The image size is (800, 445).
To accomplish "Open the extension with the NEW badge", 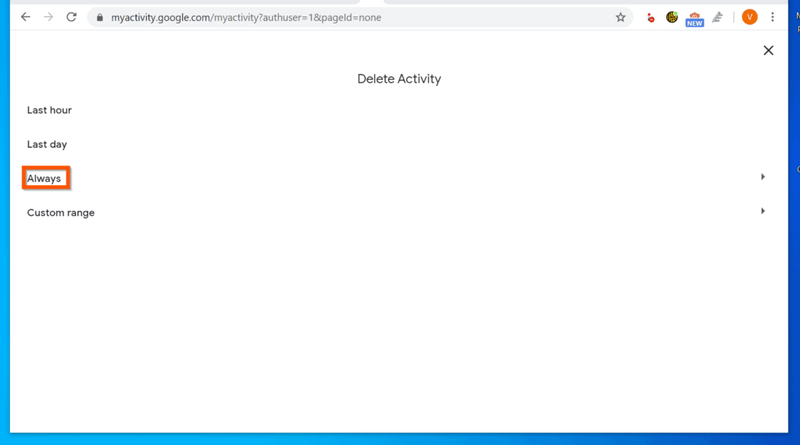I will (x=694, y=19).
